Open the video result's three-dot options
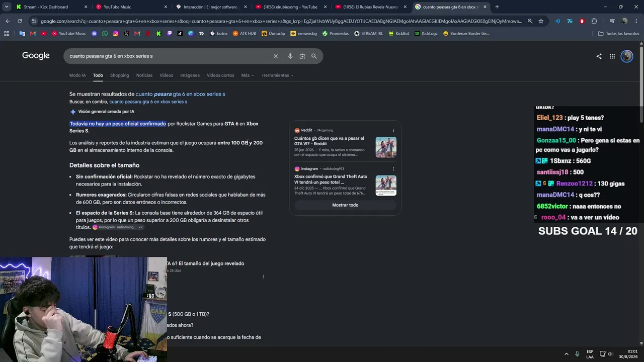Image resolution: width=644 pixels, height=362 pixels. 263,277
